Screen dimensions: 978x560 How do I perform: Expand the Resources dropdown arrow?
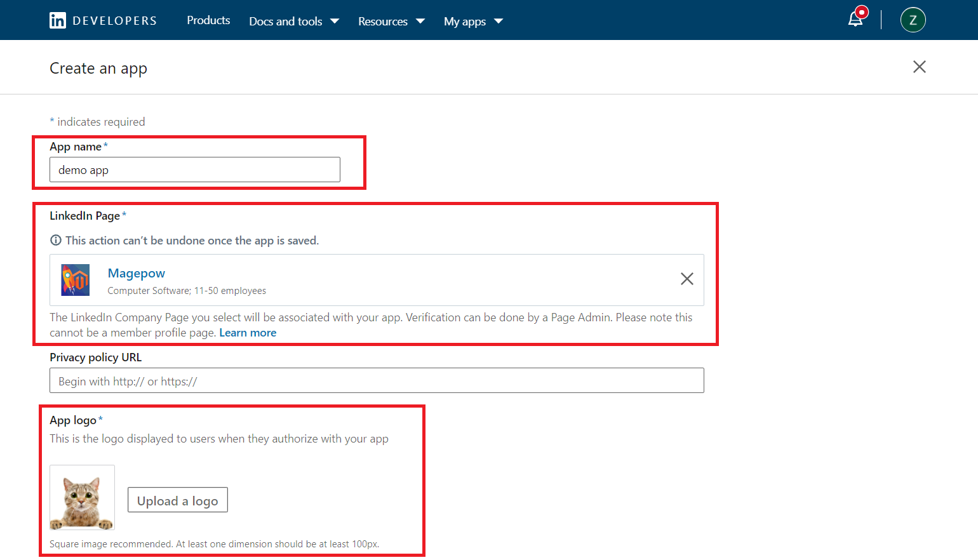point(420,22)
